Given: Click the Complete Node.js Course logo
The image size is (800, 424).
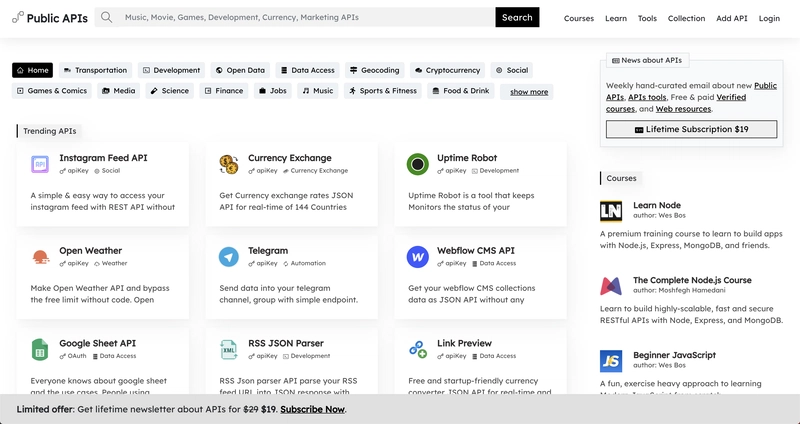Looking at the screenshot, I should [611, 286].
